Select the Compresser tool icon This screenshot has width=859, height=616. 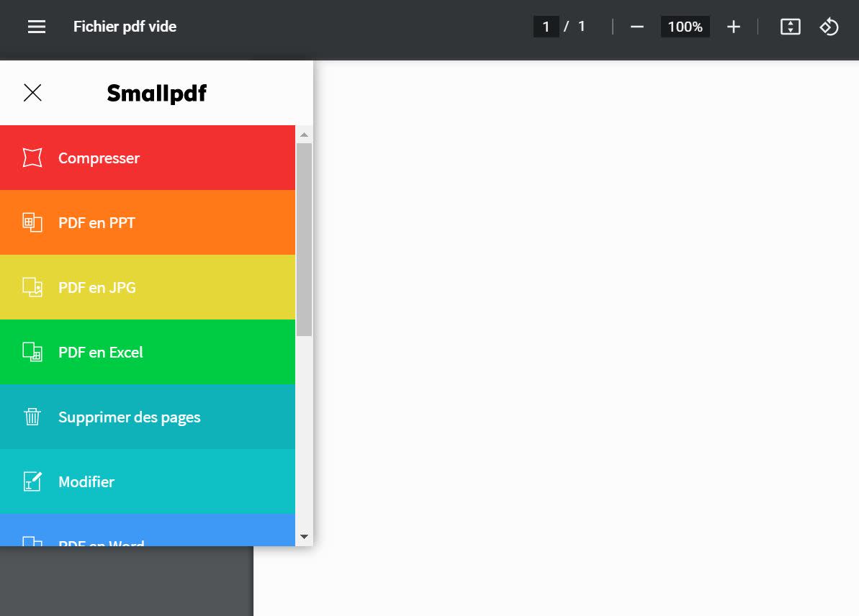[x=32, y=158]
